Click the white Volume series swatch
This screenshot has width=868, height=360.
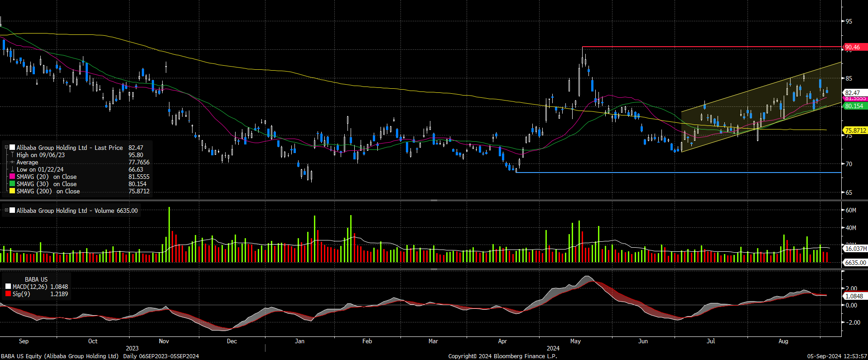pyautogui.click(x=13, y=211)
